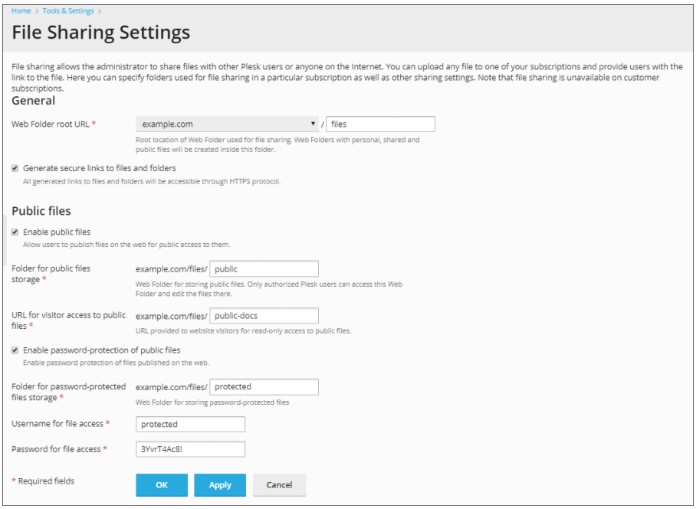Viewport: 696px width, 509px height.
Task: Click the Apply button
Action: pyautogui.click(x=220, y=485)
